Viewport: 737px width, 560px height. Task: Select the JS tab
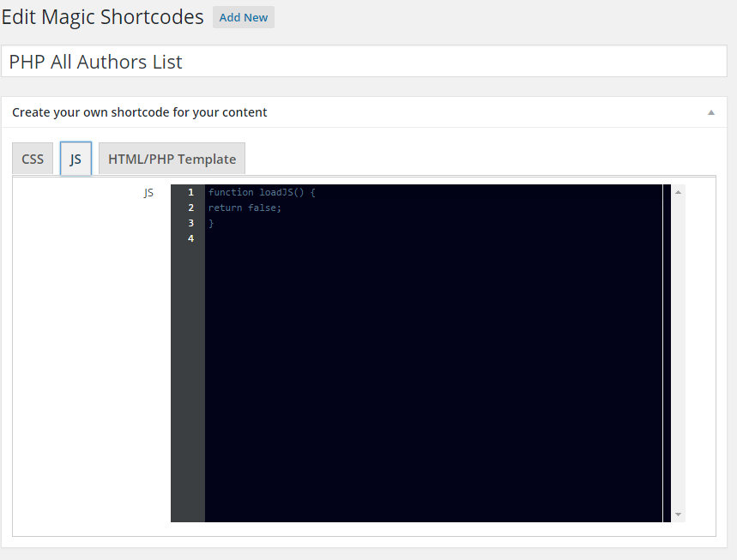(x=76, y=159)
